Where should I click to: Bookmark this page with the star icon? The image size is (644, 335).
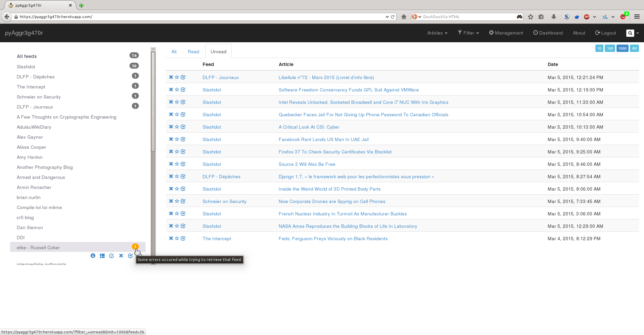pyautogui.click(x=531, y=17)
